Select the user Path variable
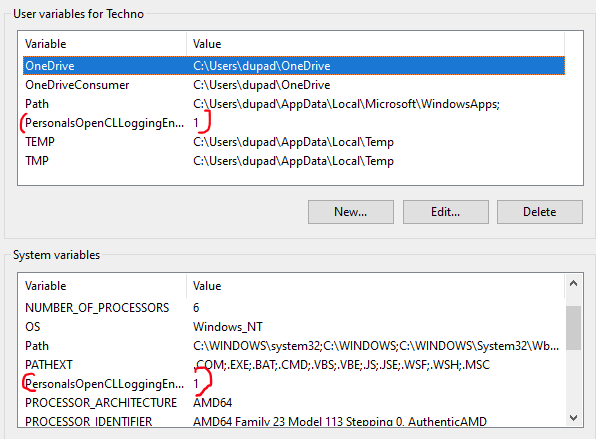This screenshot has height=439, width=596. 294,104
